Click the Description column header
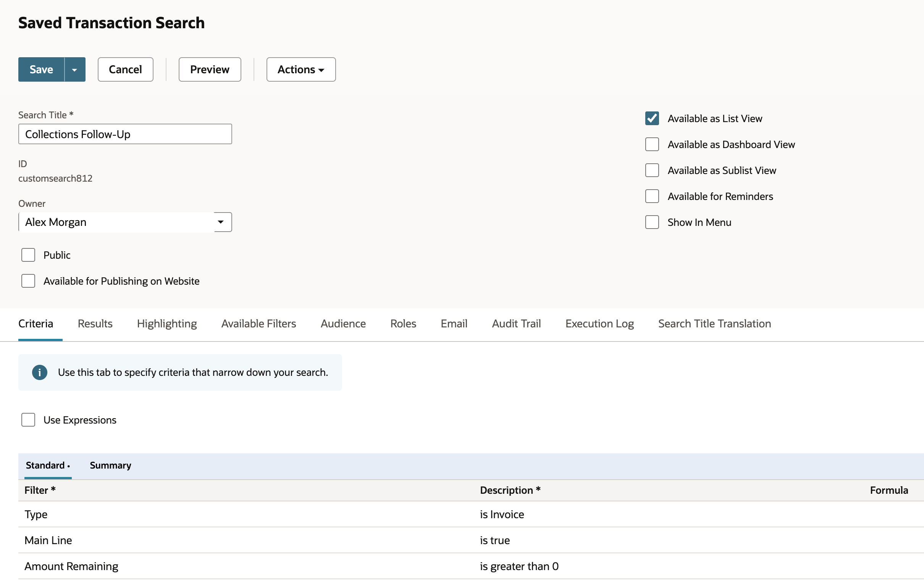924x580 pixels. pyautogui.click(x=510, y=491)
